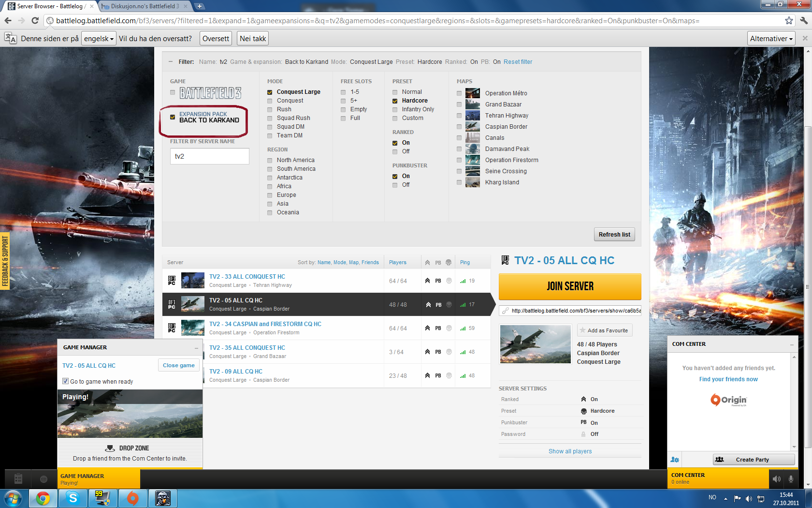Click the browser address bar

click(416, 20)
